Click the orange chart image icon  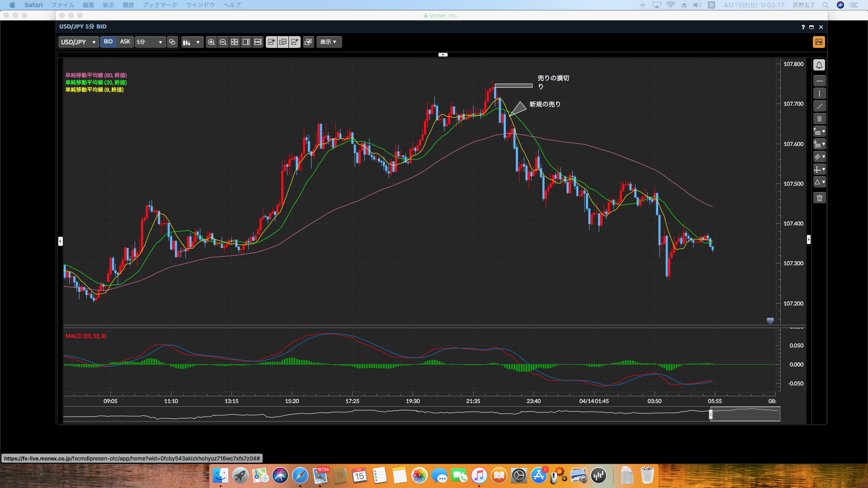coord(819,42)
